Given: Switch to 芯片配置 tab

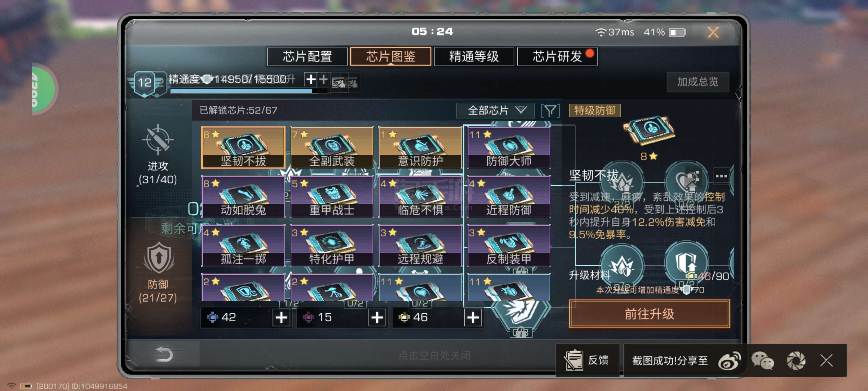Looking at the screenshot, I should tap(307, 56).
